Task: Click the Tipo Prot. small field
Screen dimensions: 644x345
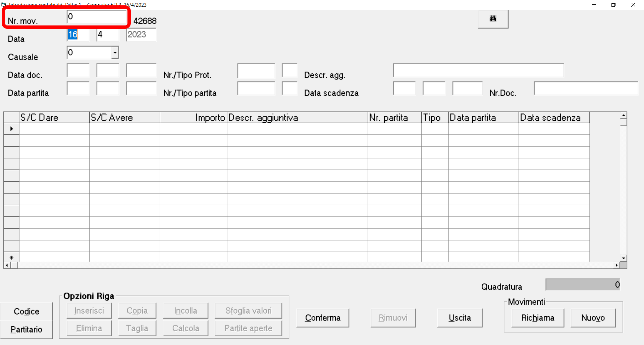Action: point(289,70)
